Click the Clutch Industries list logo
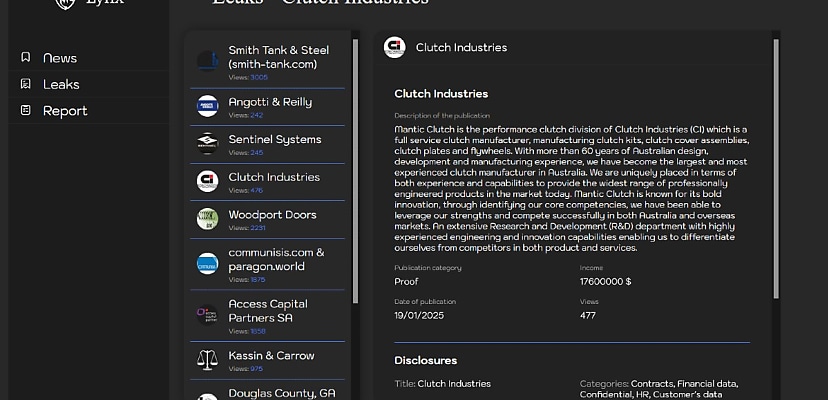The width and height of the screenshot is (828, 400). (x=208, y=181)
